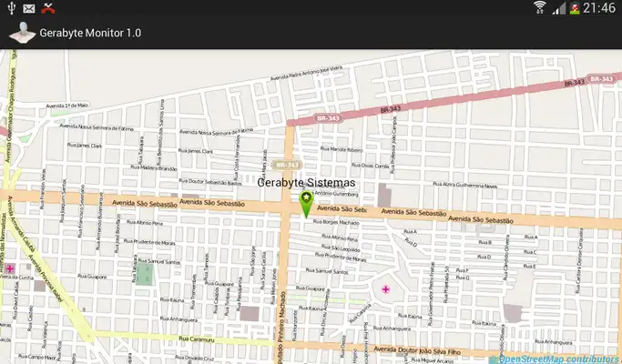Tap the USB connection status icon
This screenshot has height=364, width=622.
point(10,8)
